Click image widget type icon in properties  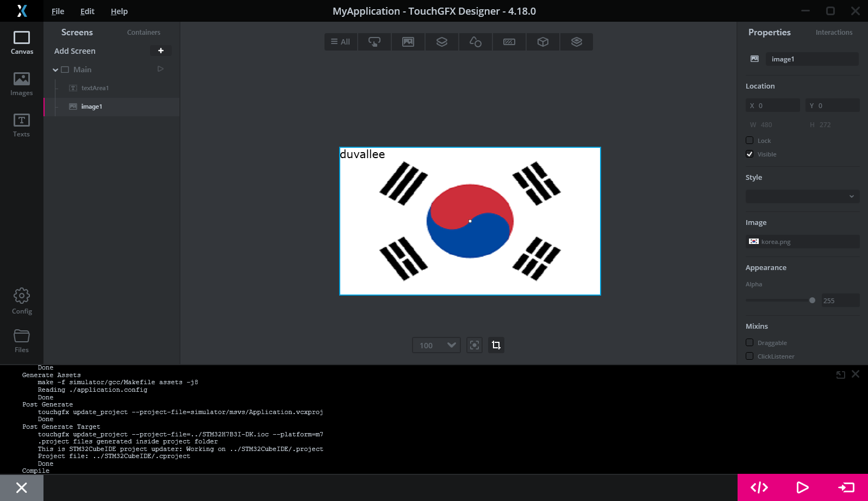click(754, 59)
